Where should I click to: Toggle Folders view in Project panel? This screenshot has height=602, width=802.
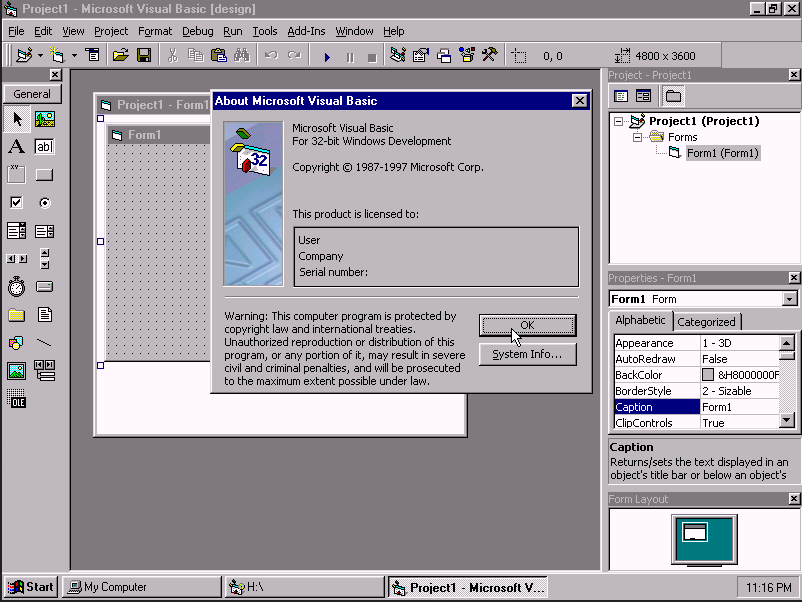point(673,96)
